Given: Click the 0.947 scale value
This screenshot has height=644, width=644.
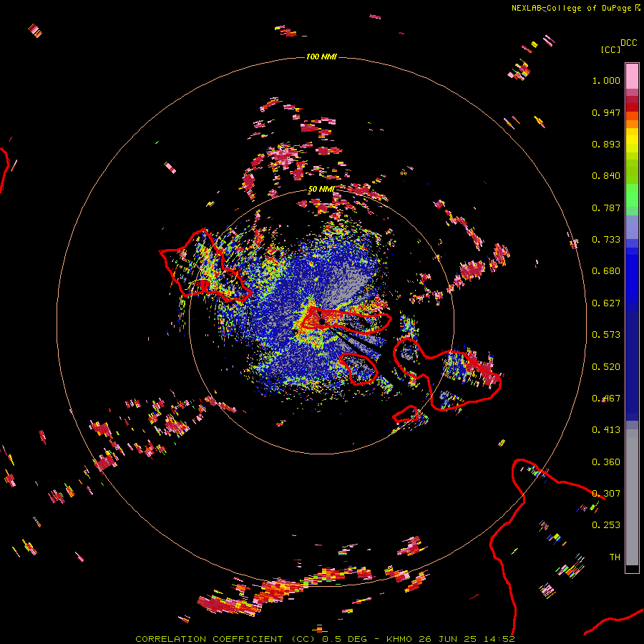Looking at the screenshot, I should (606, 112).
